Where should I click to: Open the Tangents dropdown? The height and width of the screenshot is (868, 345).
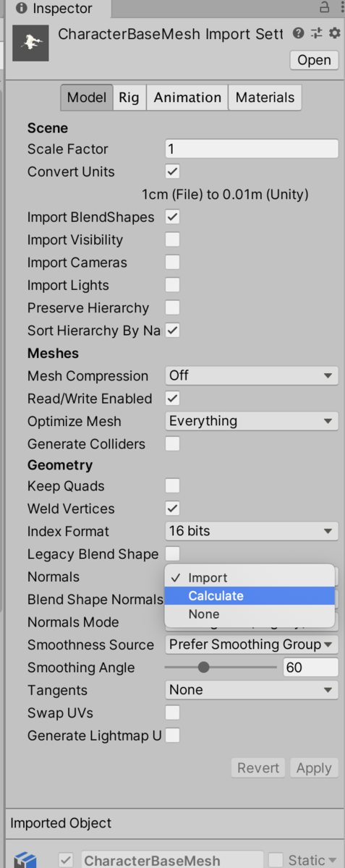pyautogui.click(x=252, y=690)
